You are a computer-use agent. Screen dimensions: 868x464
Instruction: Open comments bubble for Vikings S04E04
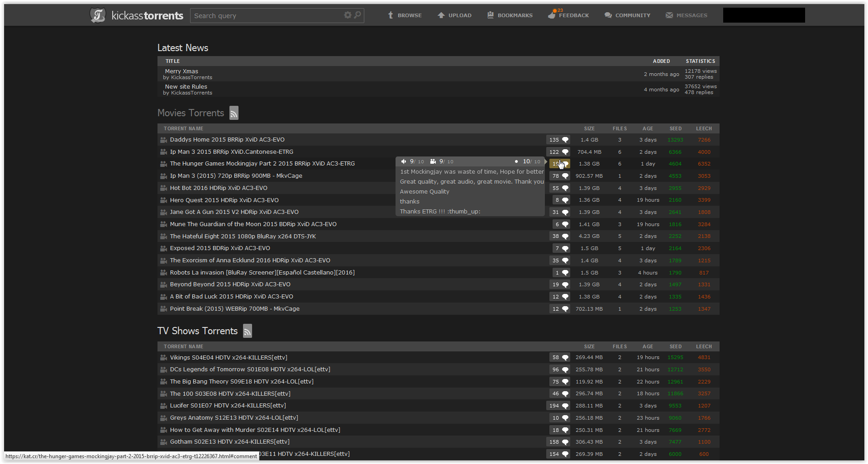(x=565, y=357)
